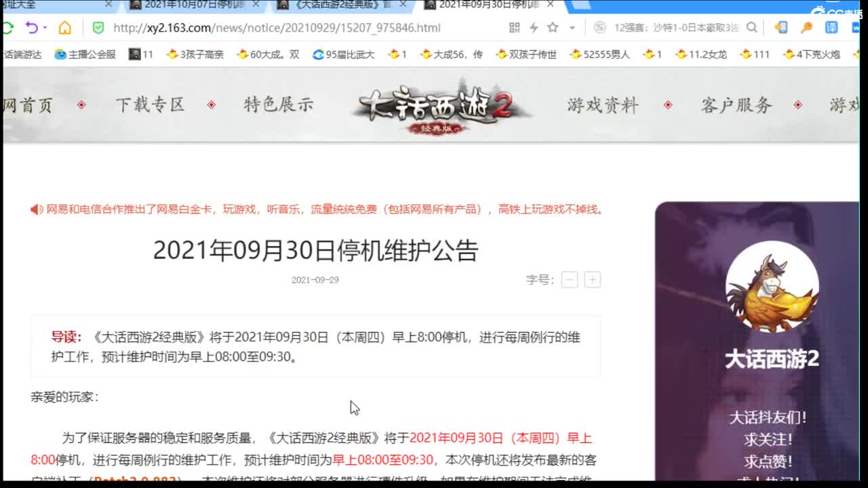Choose search engine via the S logo
The width and height of the screenshot is (868, 488).
coord(599,28)
